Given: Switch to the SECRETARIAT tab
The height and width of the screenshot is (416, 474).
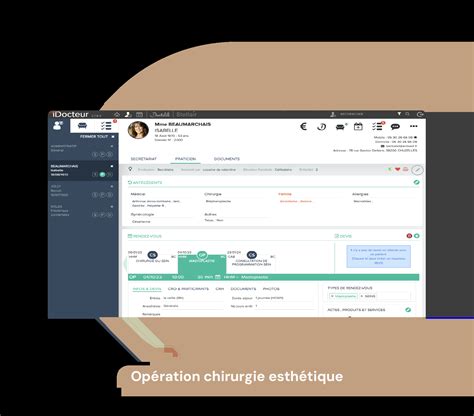Looking at the screenshot, I should (143, 159).
